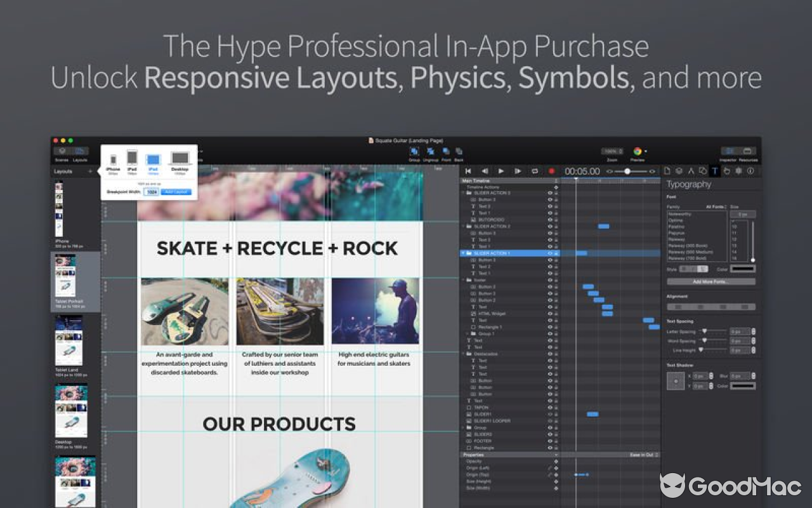812x508 pixels.
Task: Hide the footer group in the timeline
Action: pos(550,280)
